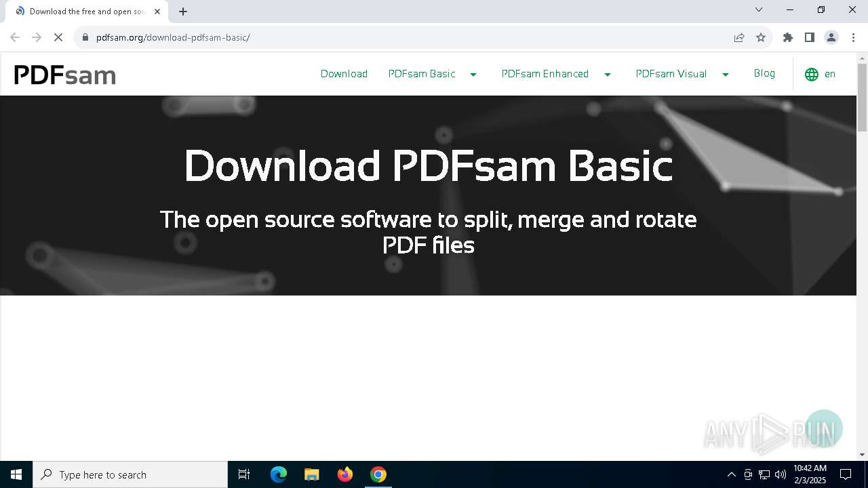Go back to the previous page
Image resolution: width=868 pixels, height=488 pixels.
coord(15,37)
